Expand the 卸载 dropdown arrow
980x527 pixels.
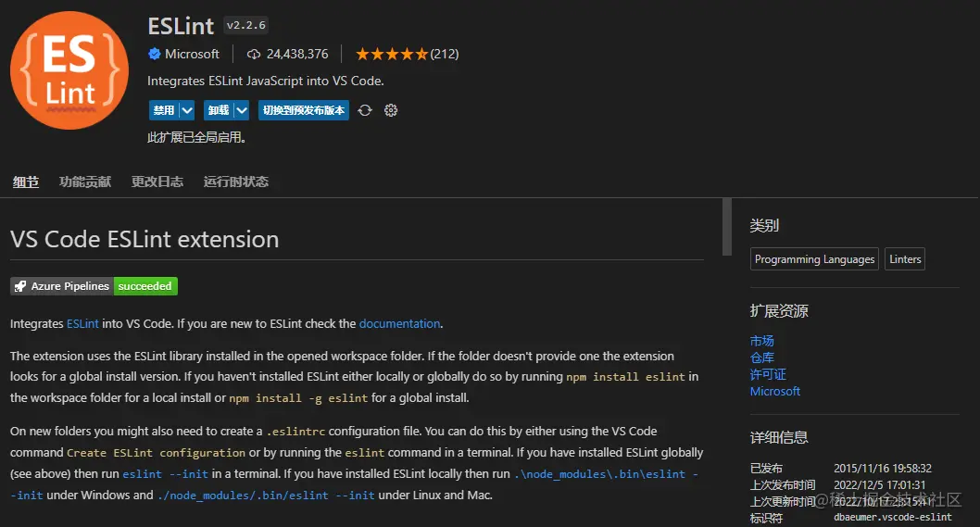pyautogui.click(x=242, y=110)
